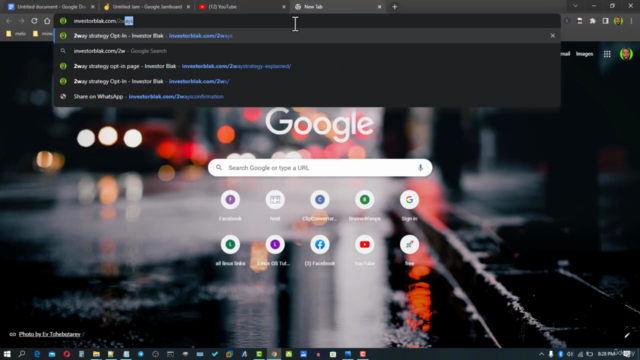This screenshot has width=640, height=360.
Task: Open Google account avatar on the page
Action: [626, 54]
